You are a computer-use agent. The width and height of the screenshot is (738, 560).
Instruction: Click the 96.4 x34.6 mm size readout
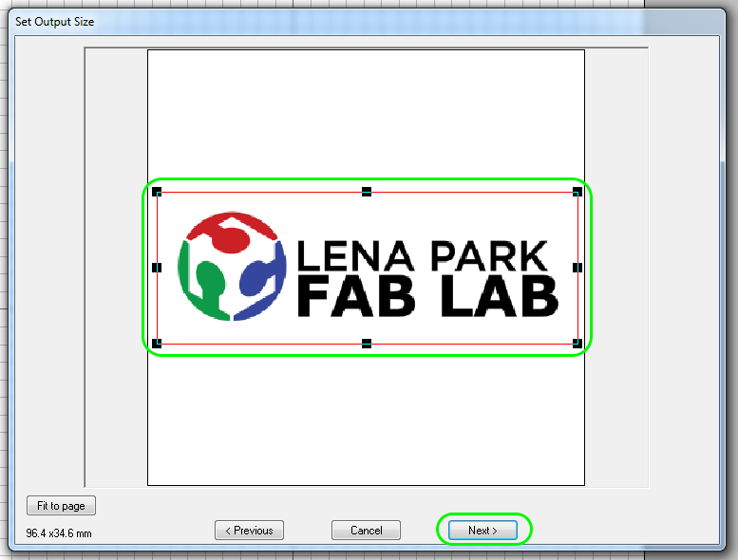[x=59, y=533]
